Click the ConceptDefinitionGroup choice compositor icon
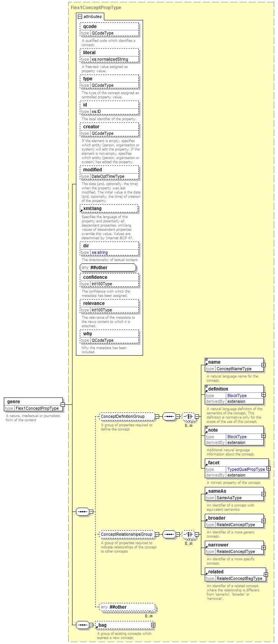 point(188,416)
